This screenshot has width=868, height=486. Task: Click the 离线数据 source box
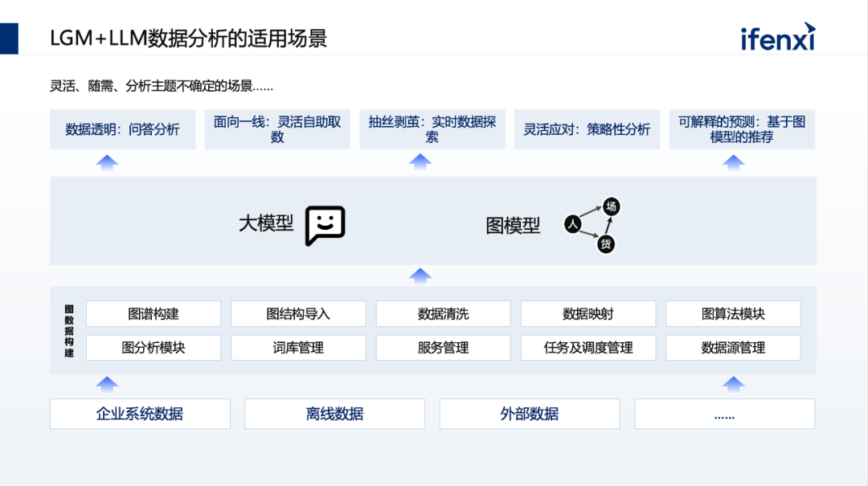(x=334, y=414)
